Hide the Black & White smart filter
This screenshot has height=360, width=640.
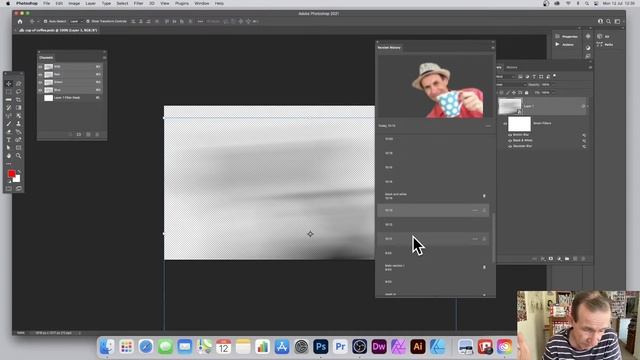tap(510, 140)
